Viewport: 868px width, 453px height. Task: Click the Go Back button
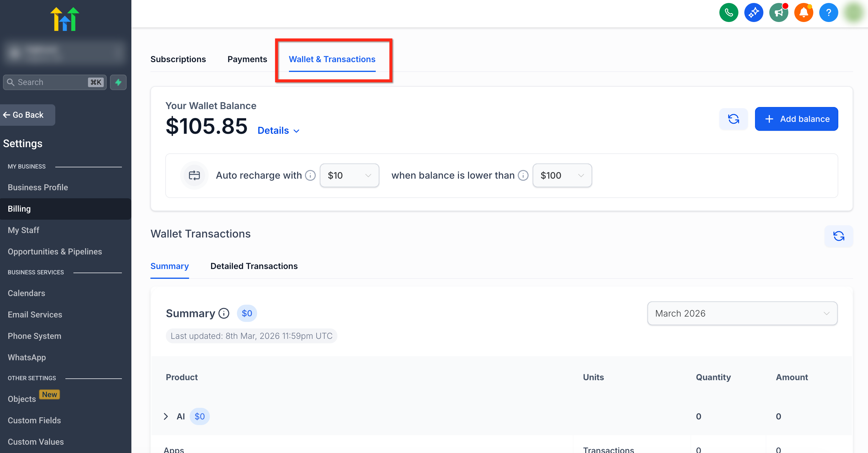tap(23, 115)
